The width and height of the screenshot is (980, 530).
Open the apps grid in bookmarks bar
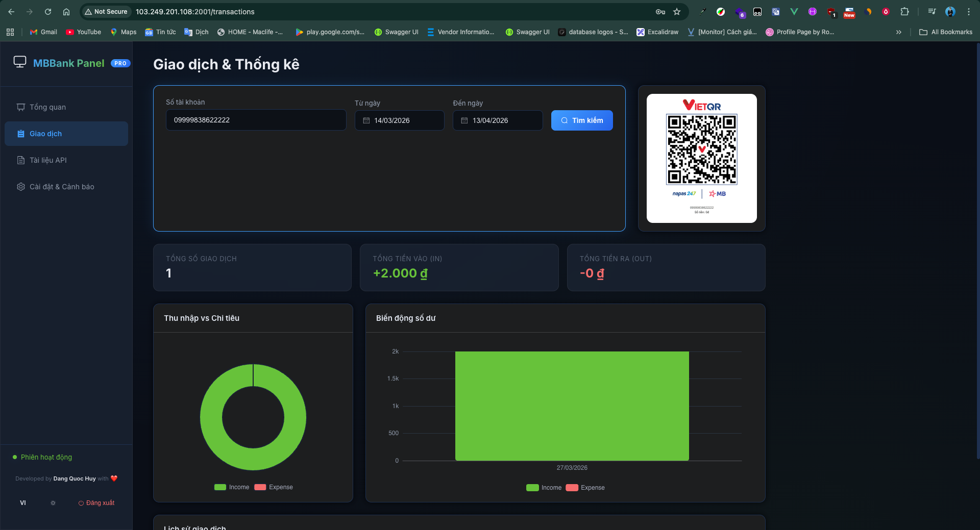pos(10,32)
